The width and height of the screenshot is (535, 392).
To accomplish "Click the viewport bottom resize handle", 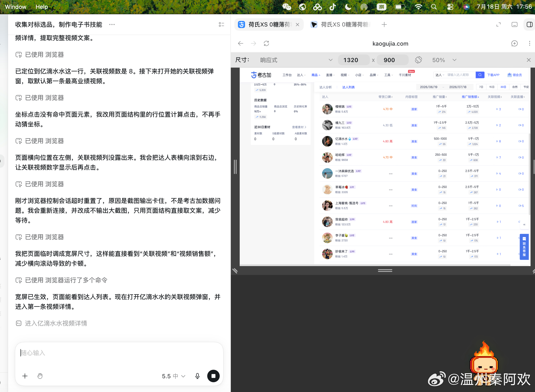I will coord(385,271).
